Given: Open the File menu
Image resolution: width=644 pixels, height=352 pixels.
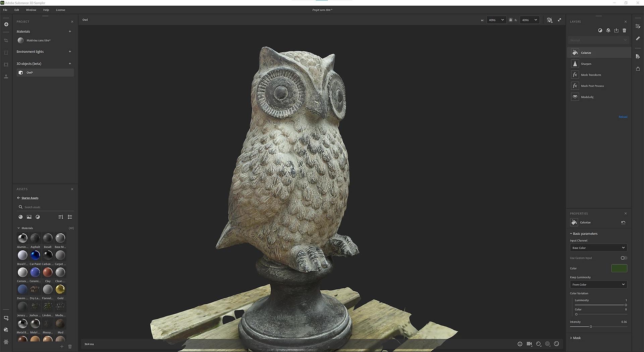Looking at the screenshot, I should 5,10.
